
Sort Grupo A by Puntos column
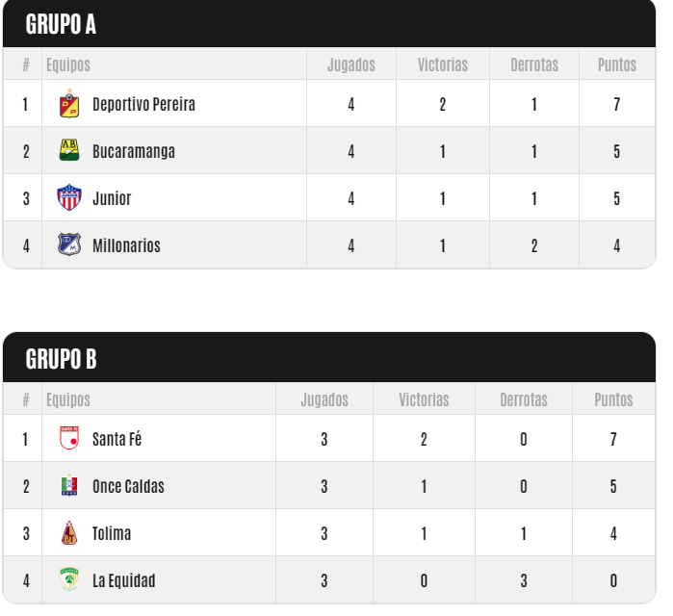[617, 64]
